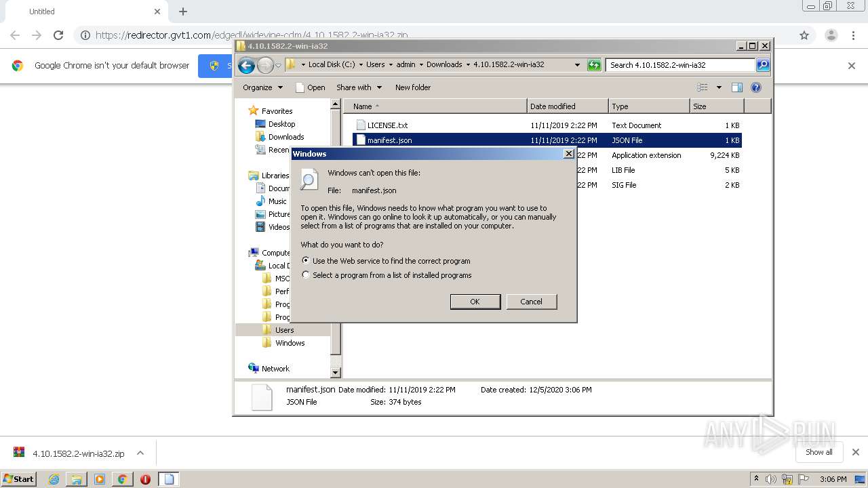This screenshot has width=868, height=488.
Task: Click the Action Center flag tray icon
Action: click(x=804, y=479)
